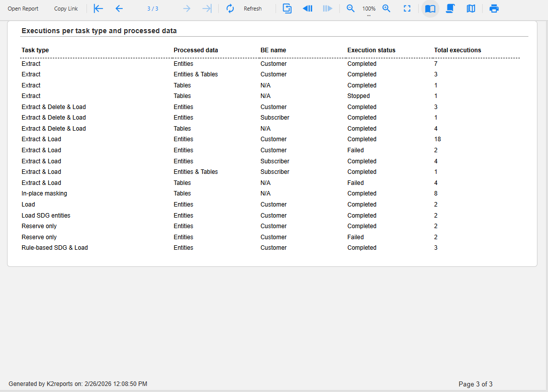Viewport: 548px width, 392px height.
Task: Zoom in with the plus magnifier
Action: (387, 9)
